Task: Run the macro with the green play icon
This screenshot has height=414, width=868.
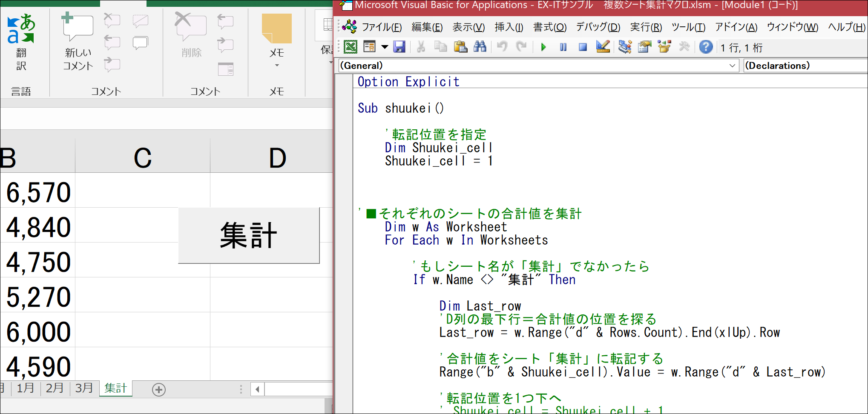Action: (x=543, y=47)
